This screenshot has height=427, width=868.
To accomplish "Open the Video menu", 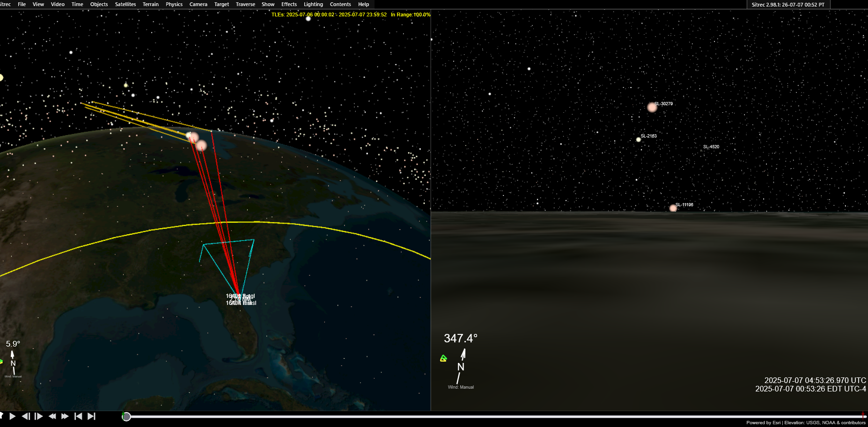I will pyautogui.click(x=58, y=4).
